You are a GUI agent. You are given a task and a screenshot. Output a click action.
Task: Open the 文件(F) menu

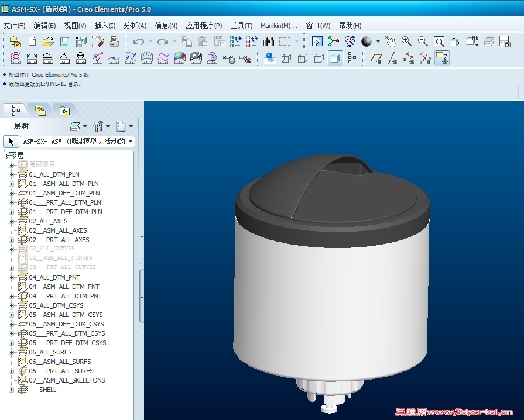coord(14,26)
